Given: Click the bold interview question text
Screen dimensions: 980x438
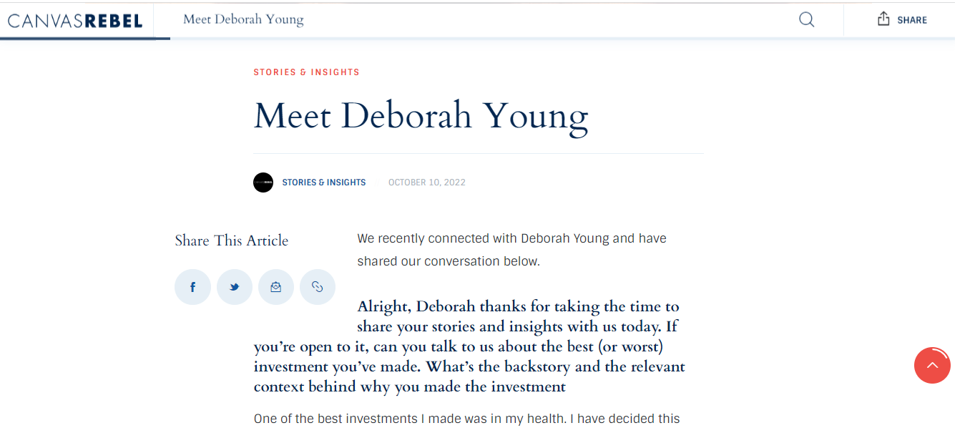Looking at the screenshot, I should click(x=469, y=347).
